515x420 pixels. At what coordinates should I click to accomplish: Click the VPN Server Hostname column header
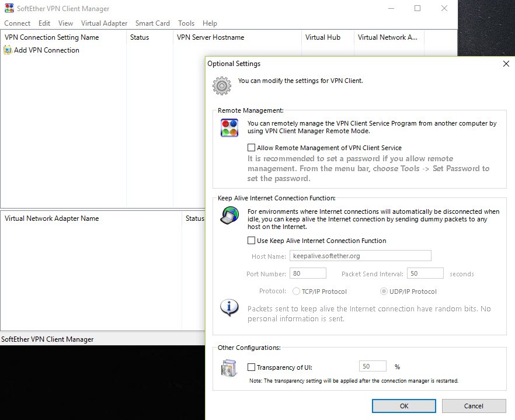[237, 37]
